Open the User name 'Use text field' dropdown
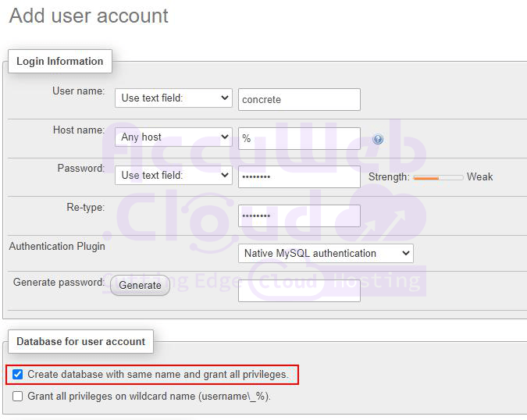This screenshot has height=420, width=527. [x=173, y=98]
